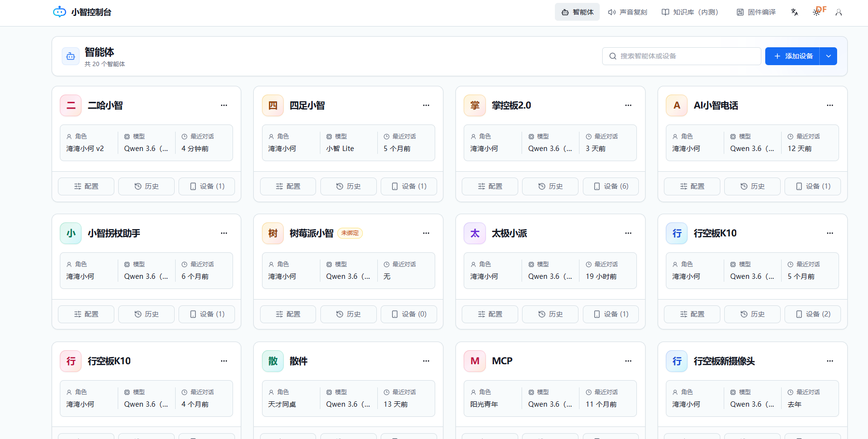View 历史 for the 四足小智 agent

point(348,186)
